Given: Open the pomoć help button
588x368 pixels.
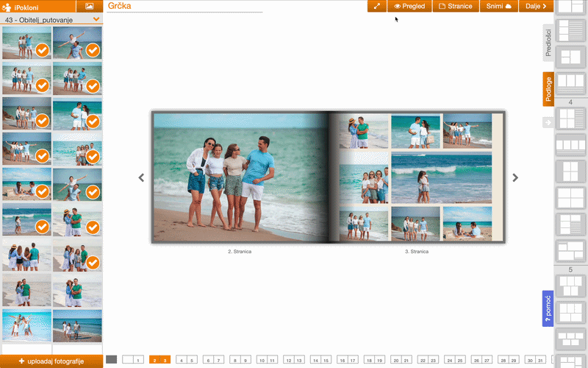Looking at the screenshot, I should 548,308.
